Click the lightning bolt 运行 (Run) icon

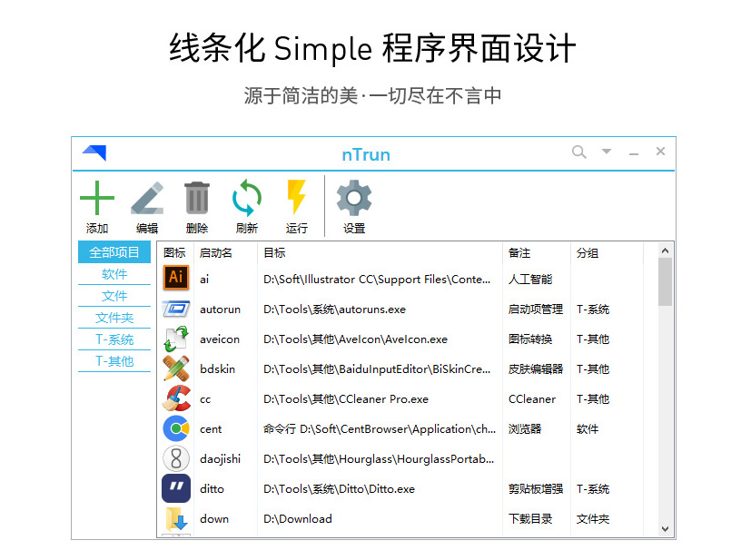coord(296,197)
